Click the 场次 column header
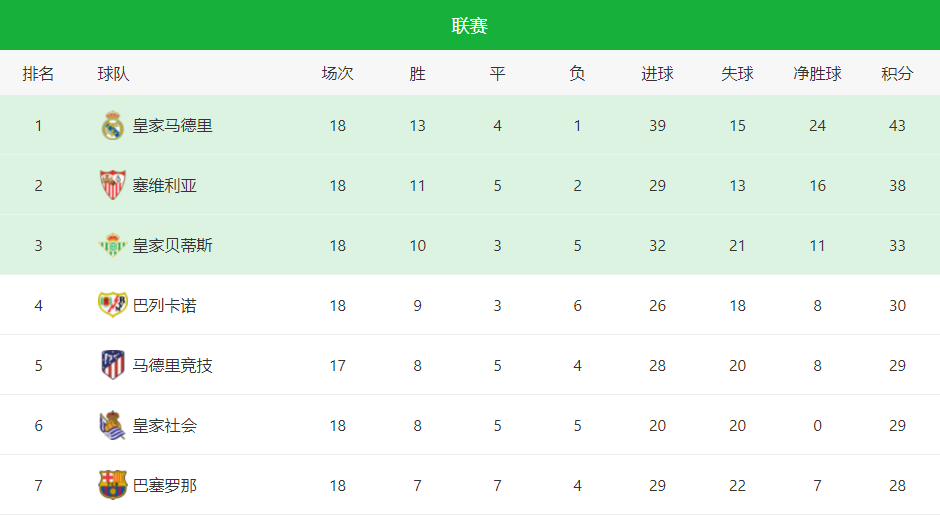Viewport: 940px width, 515px height. pyautogui.click(x=338, y=74)
